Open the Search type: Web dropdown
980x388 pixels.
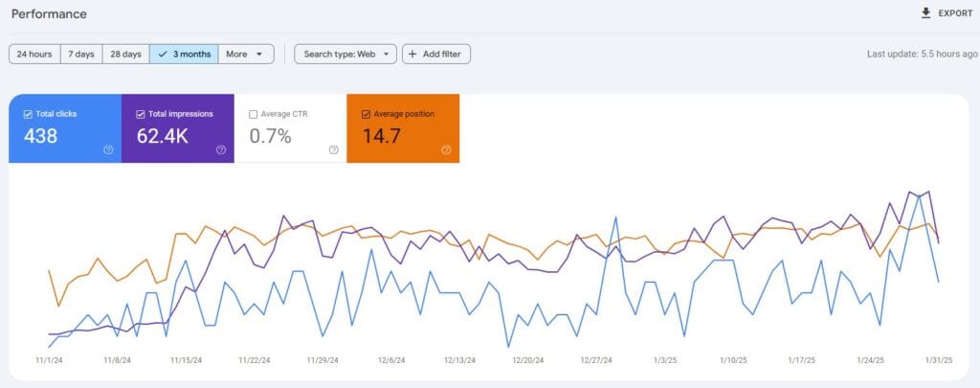[x=345, y=55]
